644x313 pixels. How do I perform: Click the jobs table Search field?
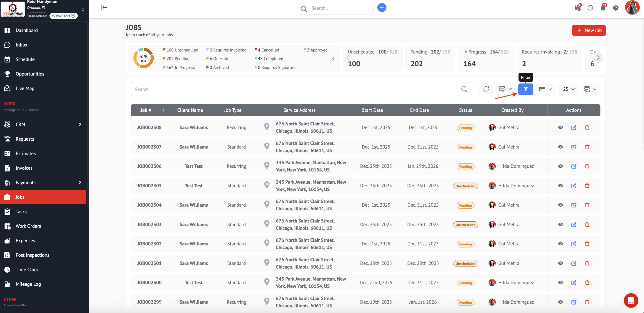pos(297,89)
